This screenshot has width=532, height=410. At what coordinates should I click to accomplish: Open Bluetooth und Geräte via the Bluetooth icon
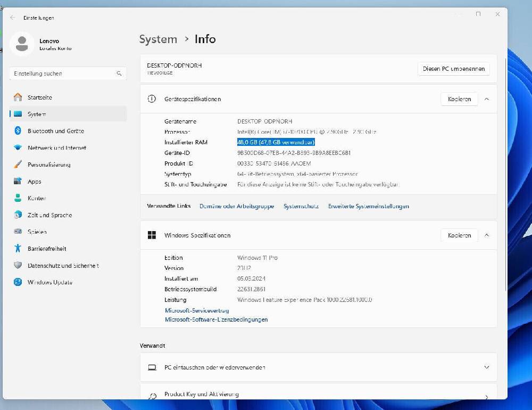tap(18, 131)
